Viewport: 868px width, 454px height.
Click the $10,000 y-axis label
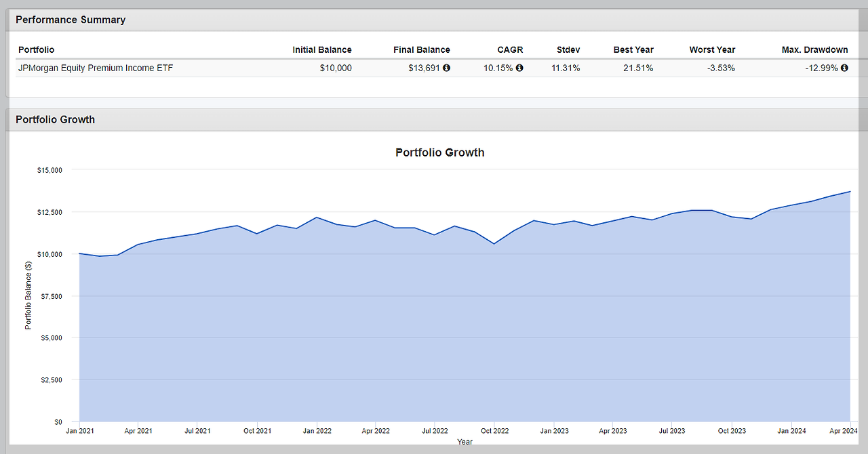50,254
